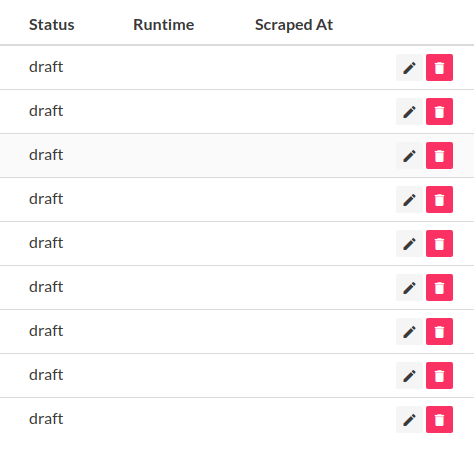Edit the second draft row with the pencil icon

(409, 112)
